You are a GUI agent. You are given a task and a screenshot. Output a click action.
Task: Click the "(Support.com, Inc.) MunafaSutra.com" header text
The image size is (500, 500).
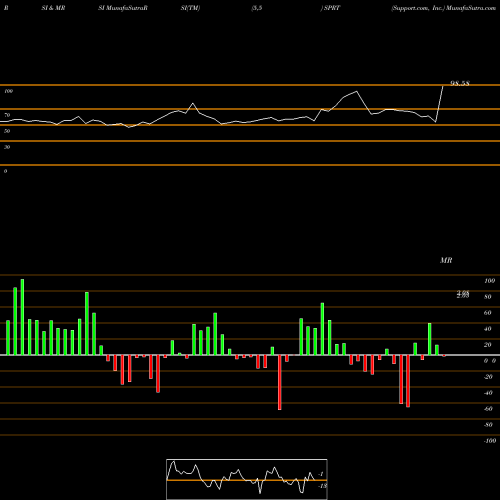pos(444,8)
